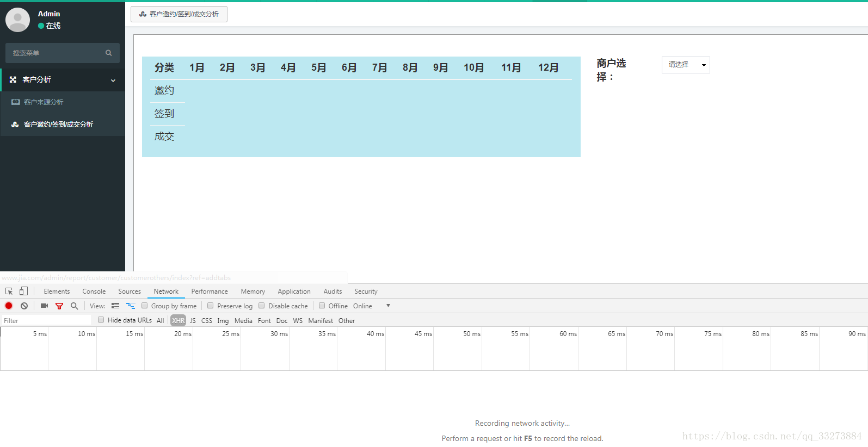
Task: Click the inspect element cursor icon
Action: [x=9, y=291]
